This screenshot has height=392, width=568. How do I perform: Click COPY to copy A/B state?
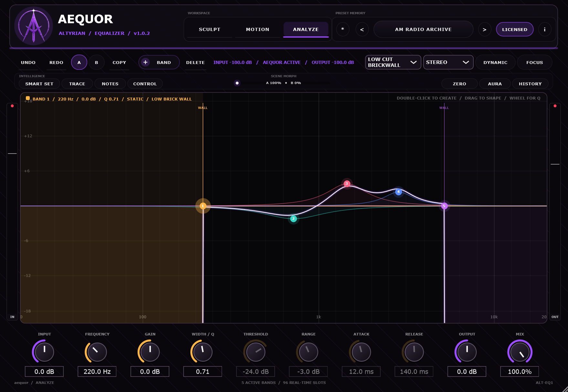119,62
